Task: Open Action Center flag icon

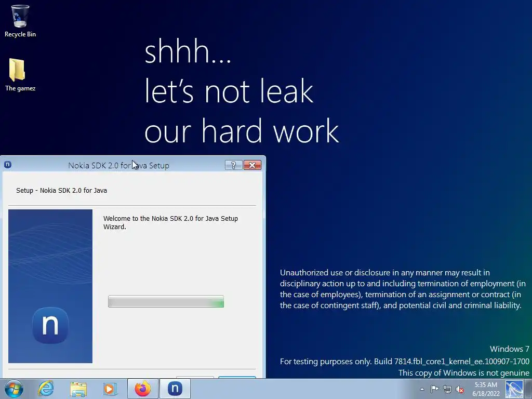Action: [435, 389]
